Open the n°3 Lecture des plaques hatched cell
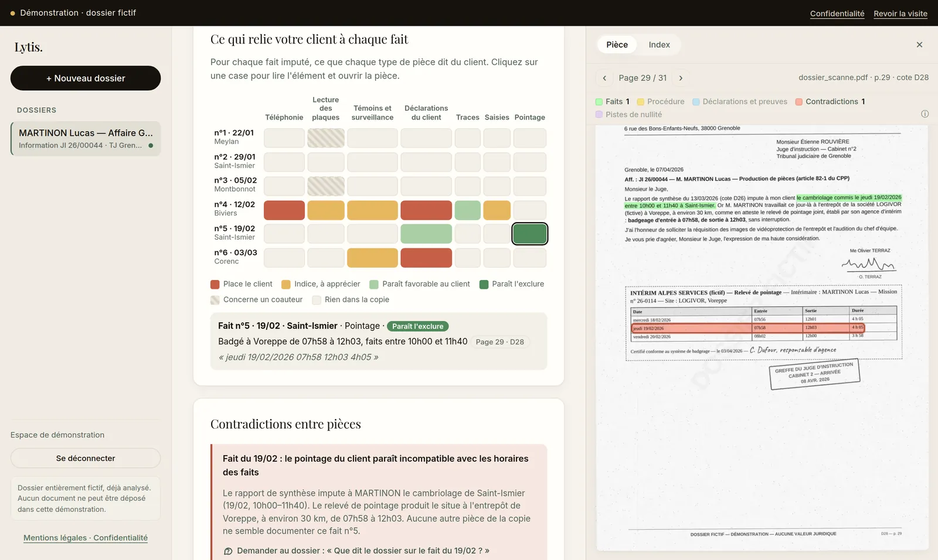The image size is (938, 560). (326, 186)
